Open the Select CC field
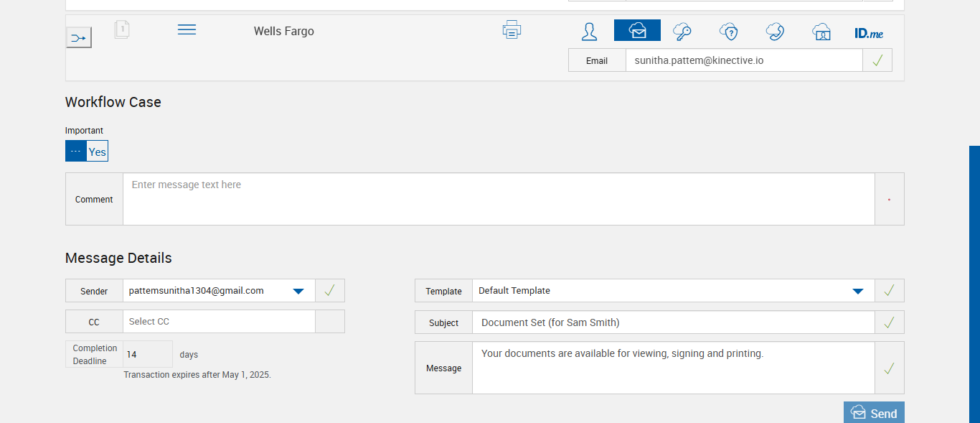The width and height of the screenshot is (980, 423). pyautogui.click(x=219, y=322)
